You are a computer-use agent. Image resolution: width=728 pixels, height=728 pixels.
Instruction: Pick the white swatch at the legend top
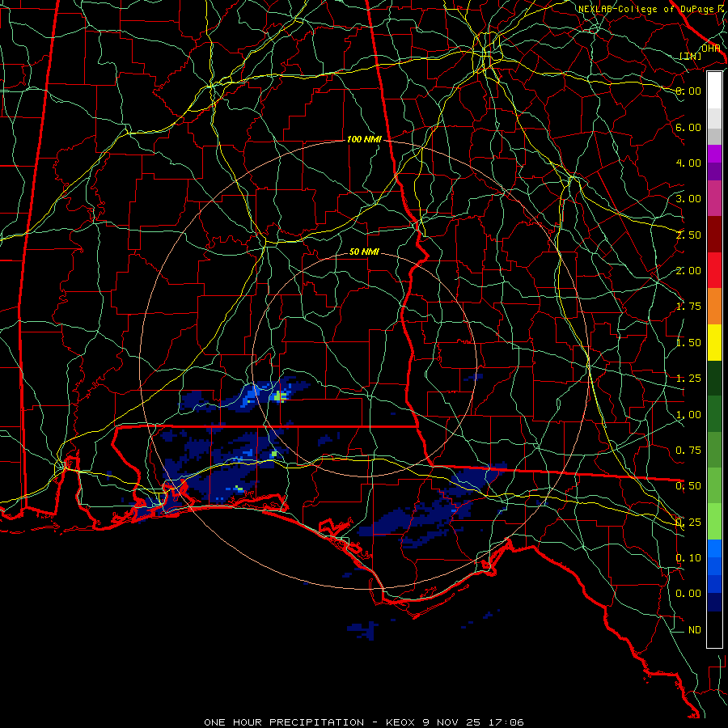pyautogui.click(x=714, y=90)
